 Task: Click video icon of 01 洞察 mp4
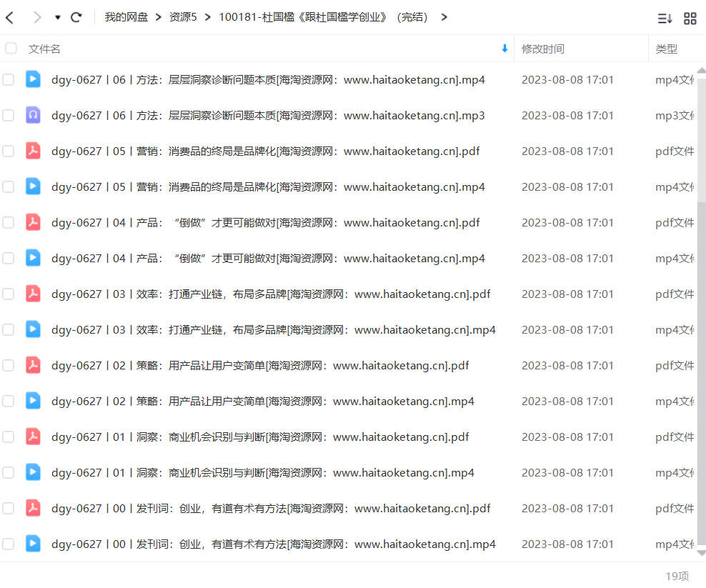[33, 472]
